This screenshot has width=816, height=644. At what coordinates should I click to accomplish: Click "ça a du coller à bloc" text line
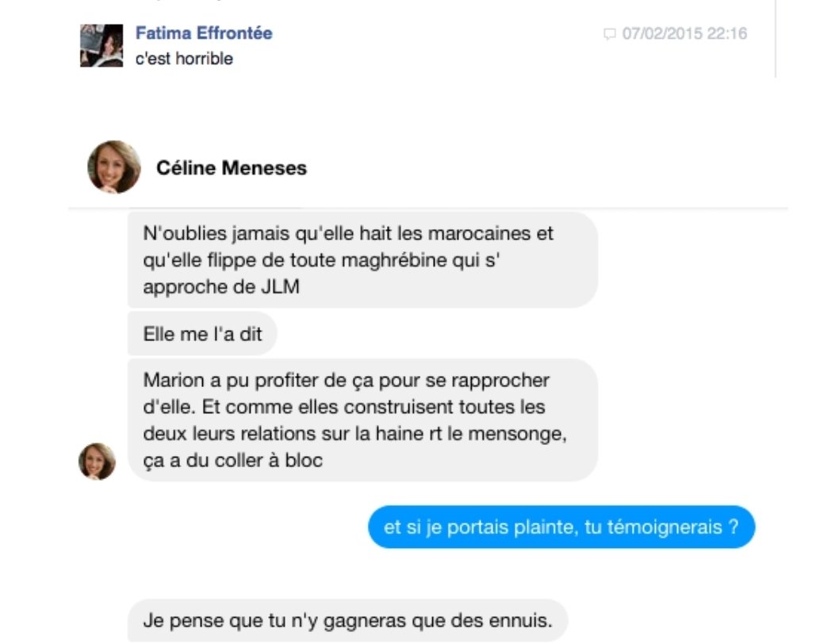click(x=232, y=461)
